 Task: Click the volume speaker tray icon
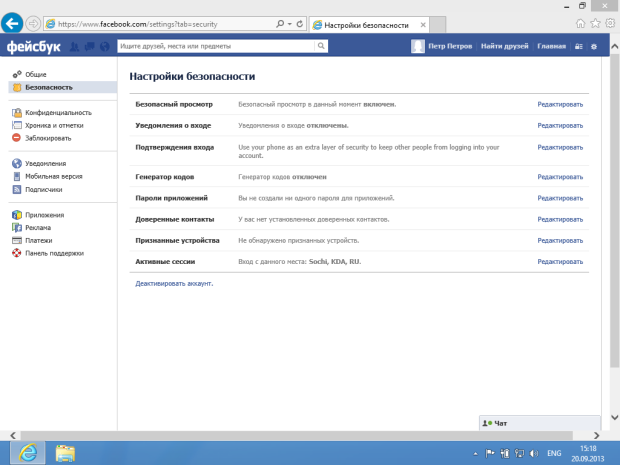pos(534,453)
